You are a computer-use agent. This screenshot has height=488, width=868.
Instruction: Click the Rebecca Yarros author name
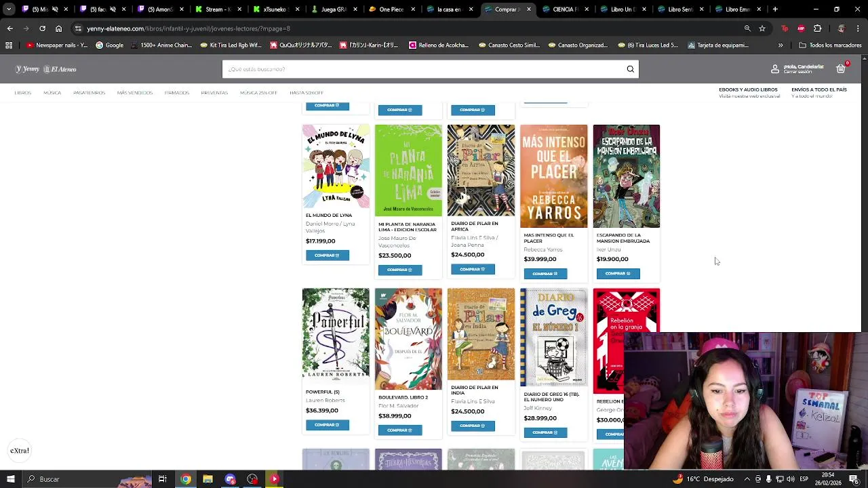coord(542,249)
